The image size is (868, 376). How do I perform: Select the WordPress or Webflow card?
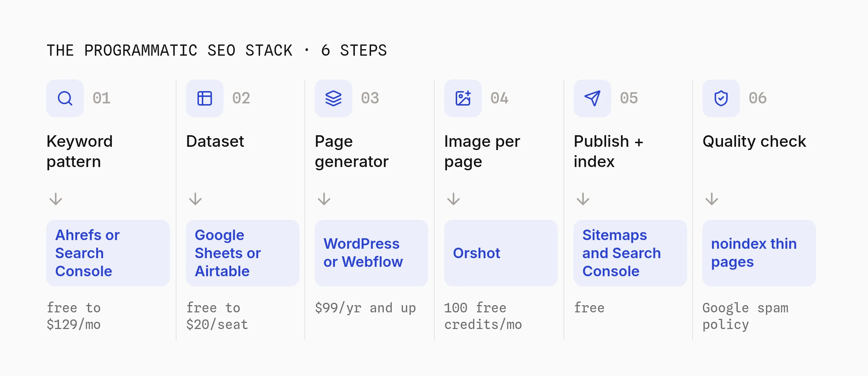click(x=371, y=253)
